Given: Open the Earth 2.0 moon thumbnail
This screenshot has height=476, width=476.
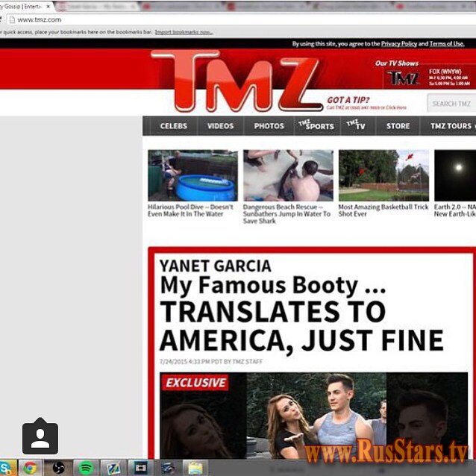Looking at the screenshot, I should [x=455, y=175].
